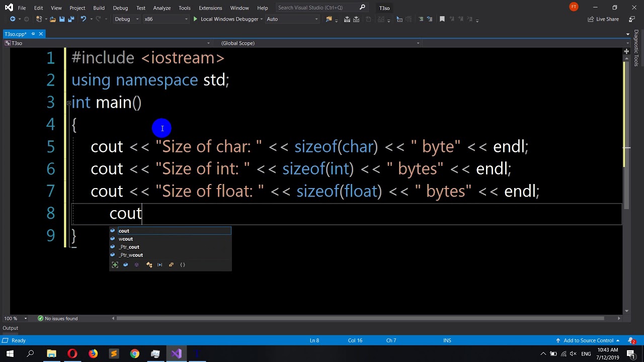This screenshot has width=644, height=362.
Task: Click the Navigate Backward arrow icon
Action: tap(13, 19)
